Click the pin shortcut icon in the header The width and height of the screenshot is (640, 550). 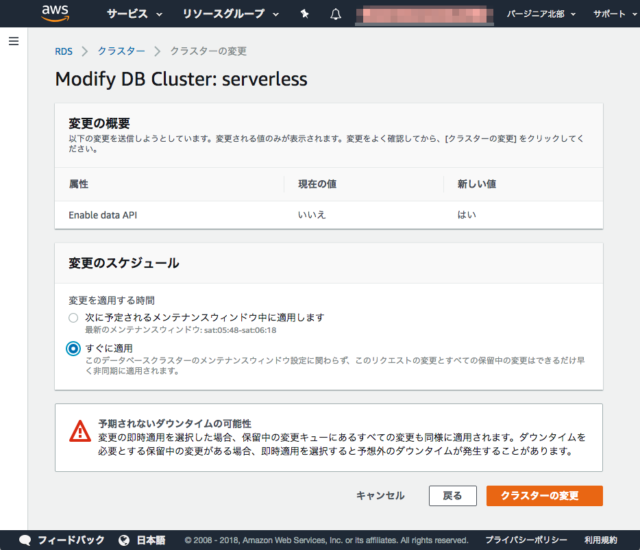click(x=304, y=14)
